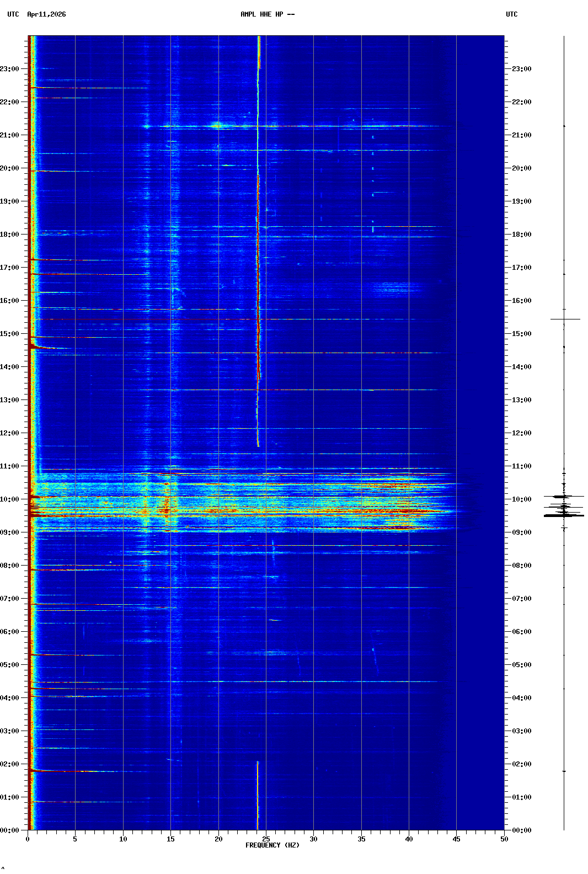The width and height of the screenshot is (588, 874).
Task: Click the UTC label in the top-right corner
Action: 511,14
